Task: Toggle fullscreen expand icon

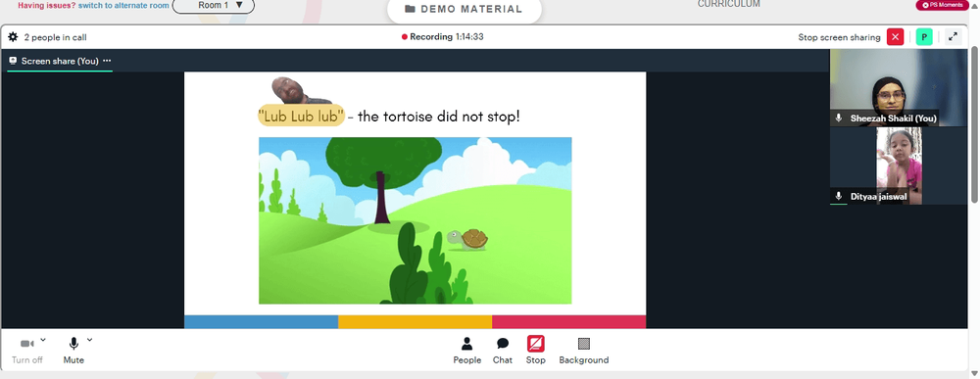Action: [x=953, y=37]
